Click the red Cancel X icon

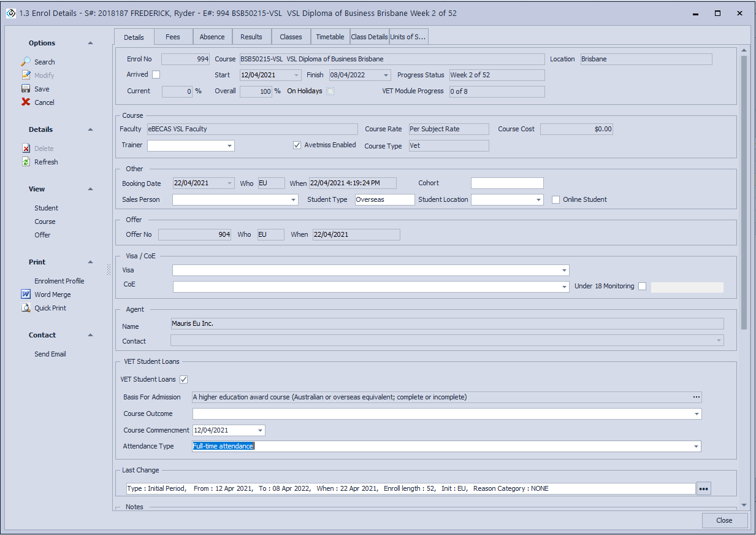point(26,102)
